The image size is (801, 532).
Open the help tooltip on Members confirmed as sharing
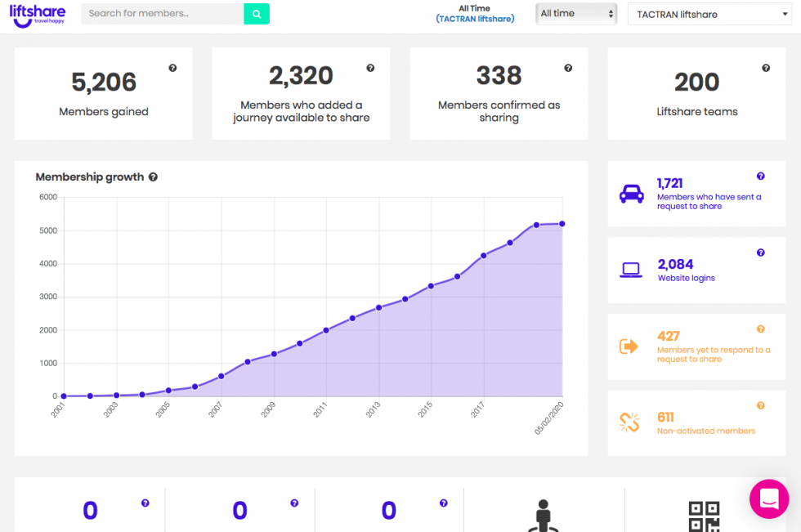pos(568,69)
